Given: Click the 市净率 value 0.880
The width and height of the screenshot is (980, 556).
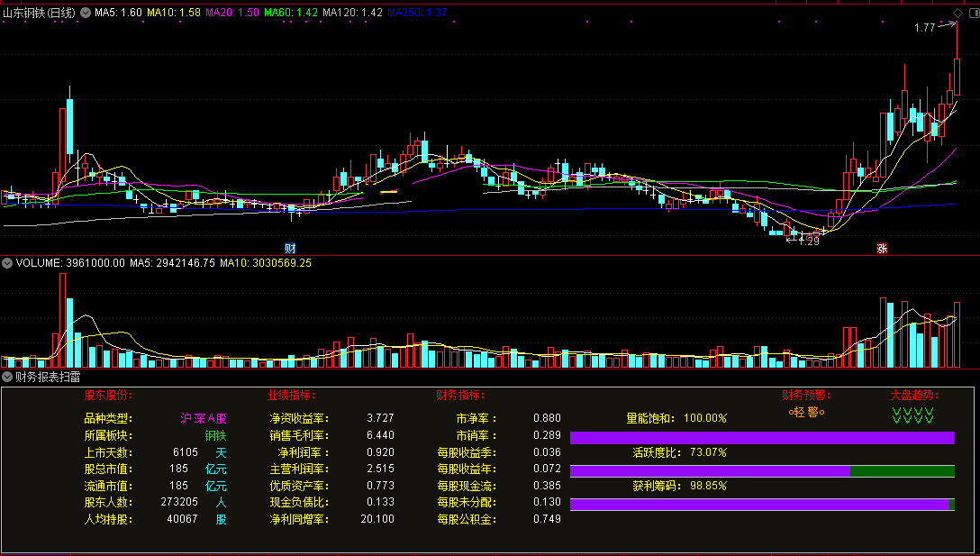Looking at the screenshot, I should point(547,418).
